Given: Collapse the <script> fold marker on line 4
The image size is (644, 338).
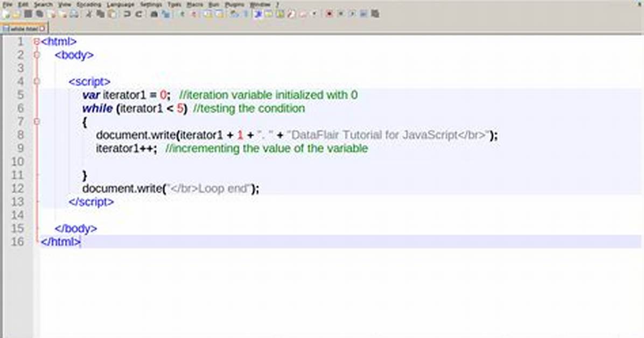Looking at the screenshot, I should [x=37, y=81].
